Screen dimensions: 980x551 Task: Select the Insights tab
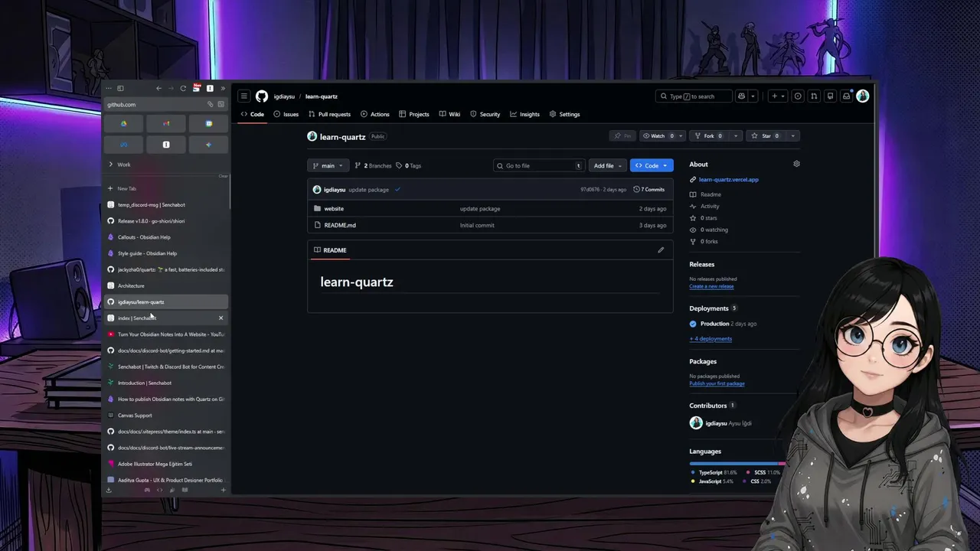pos(525,114)
